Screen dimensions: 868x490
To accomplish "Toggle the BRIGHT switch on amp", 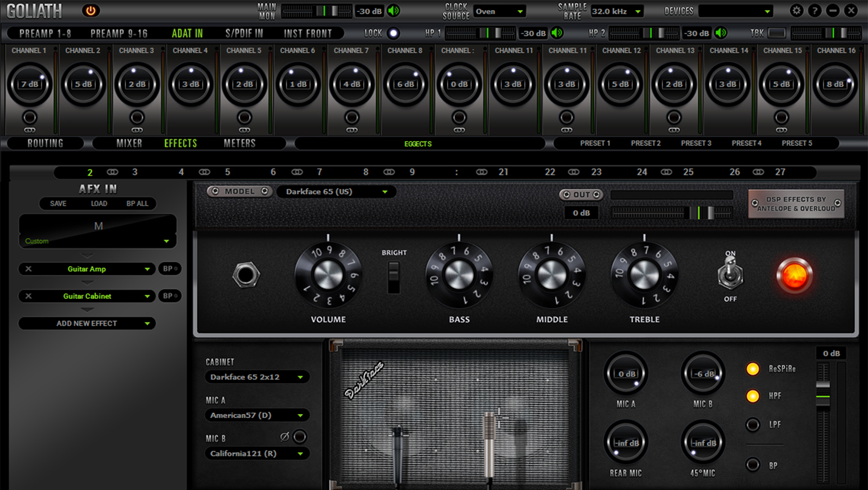I will pyautogui.click(x=394, y=277).
